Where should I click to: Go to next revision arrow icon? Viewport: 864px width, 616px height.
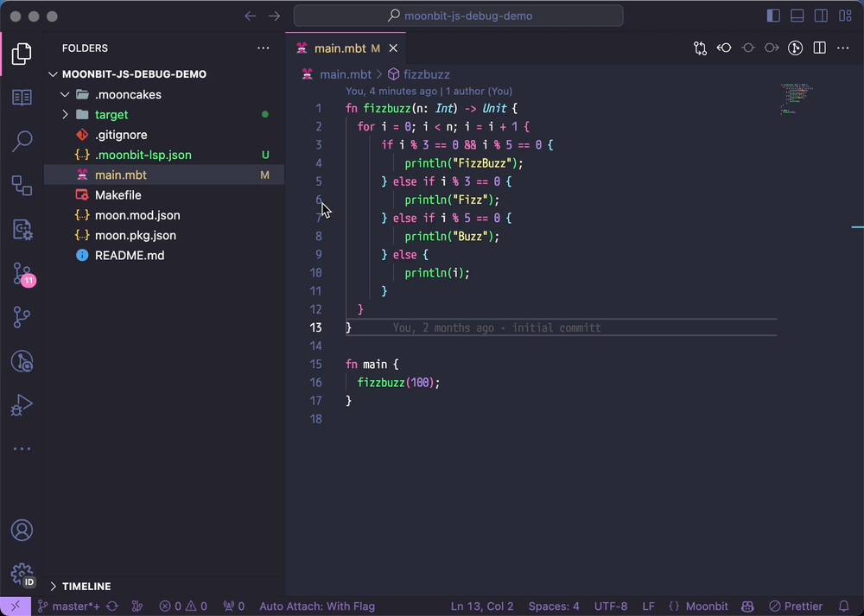click(x=772, y=48)
